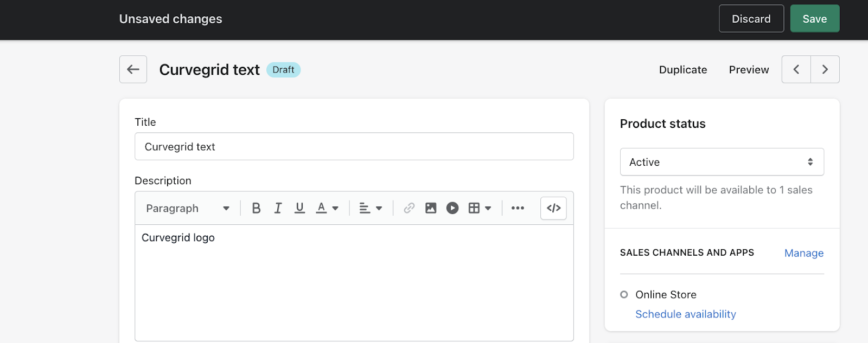Insert a video into the description
Image resolution: width=868 pixels, height=343 pixels.
tap(452, 208)
